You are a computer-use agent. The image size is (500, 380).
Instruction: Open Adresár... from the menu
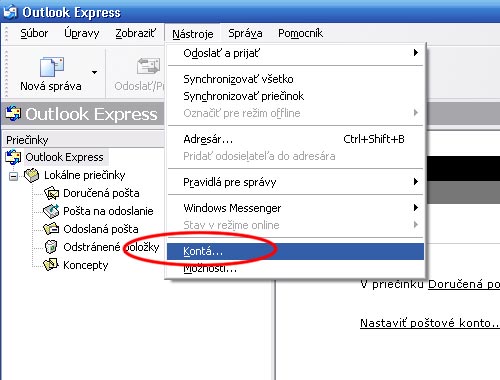pos(295,139)
